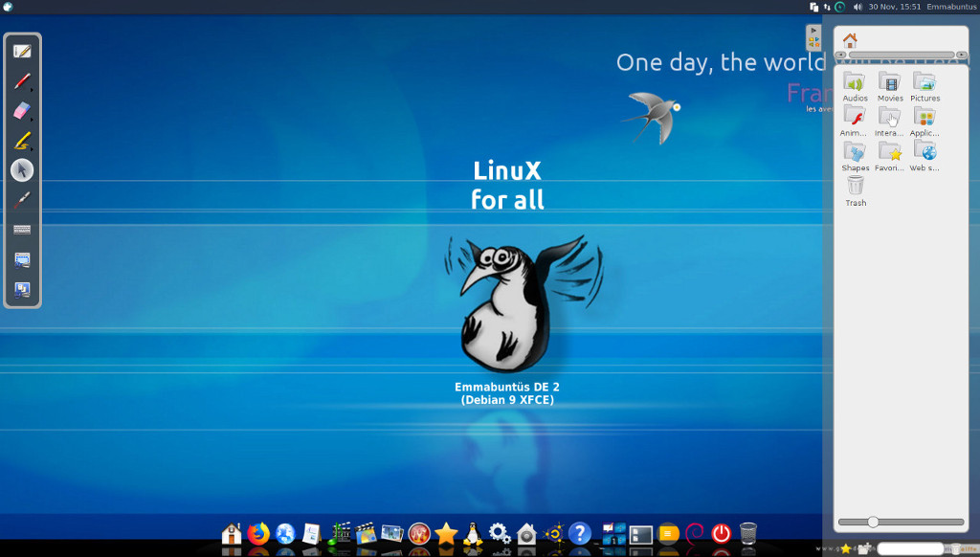
Task: Collapse the library panel with side tab
Action: click(813, 37)
